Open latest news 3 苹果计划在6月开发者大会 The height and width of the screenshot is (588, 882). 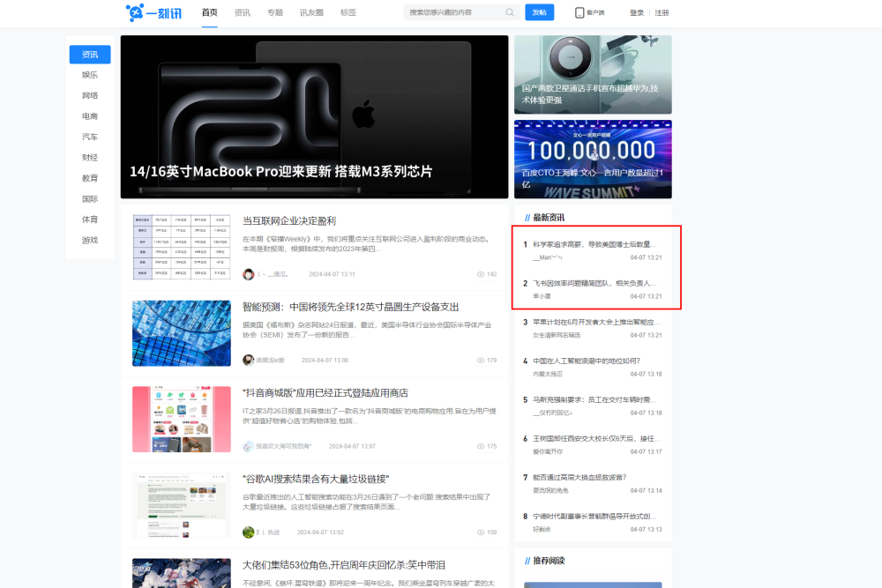coord(596,322)
